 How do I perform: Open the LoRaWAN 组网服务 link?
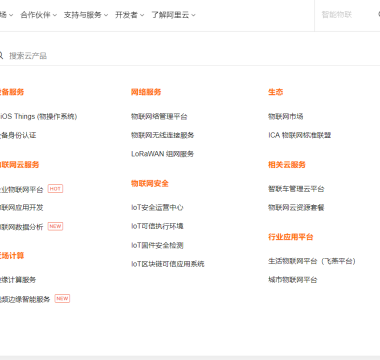pos(162,154)
